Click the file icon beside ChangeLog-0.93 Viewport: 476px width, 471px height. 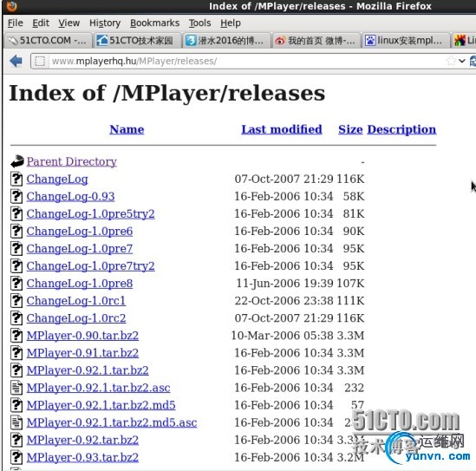point(16,196)
